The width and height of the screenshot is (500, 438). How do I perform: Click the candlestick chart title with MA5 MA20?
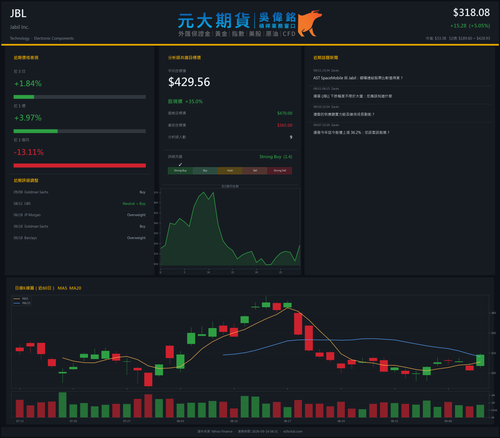48,288
